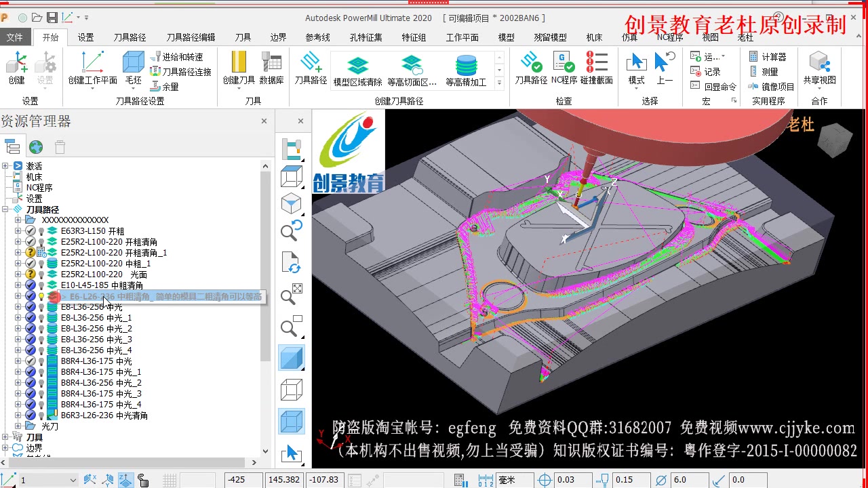The height and width of the screenshot is (488, 868).
Task: Toggle light bulb of E25R2-L100-220 光面
Action: coord(41,274)
